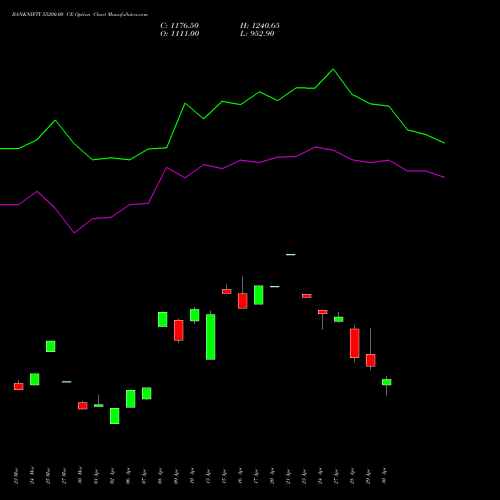Click the high value H: 1240.65
500x500 pixels.
point(260,25)
